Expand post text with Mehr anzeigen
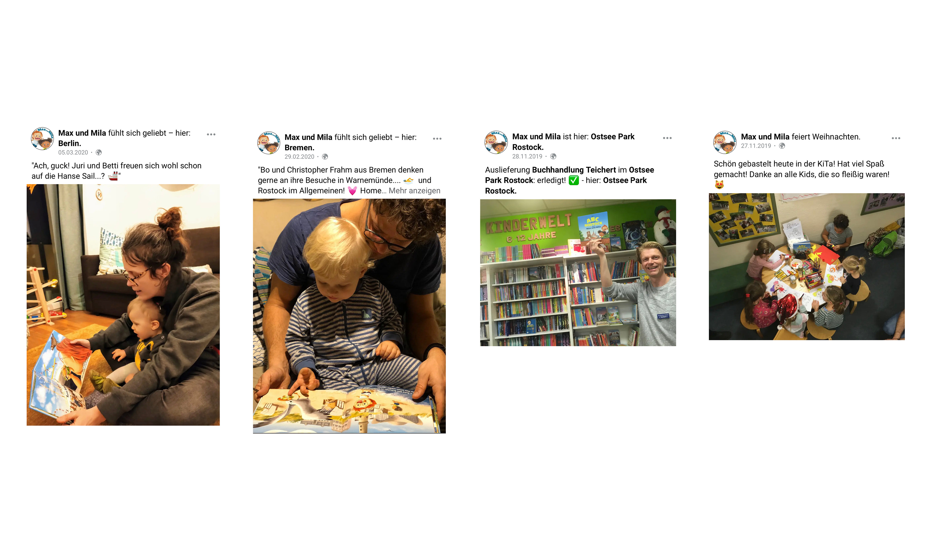Screen dimensions: 930x560 [x=414, y=191]
